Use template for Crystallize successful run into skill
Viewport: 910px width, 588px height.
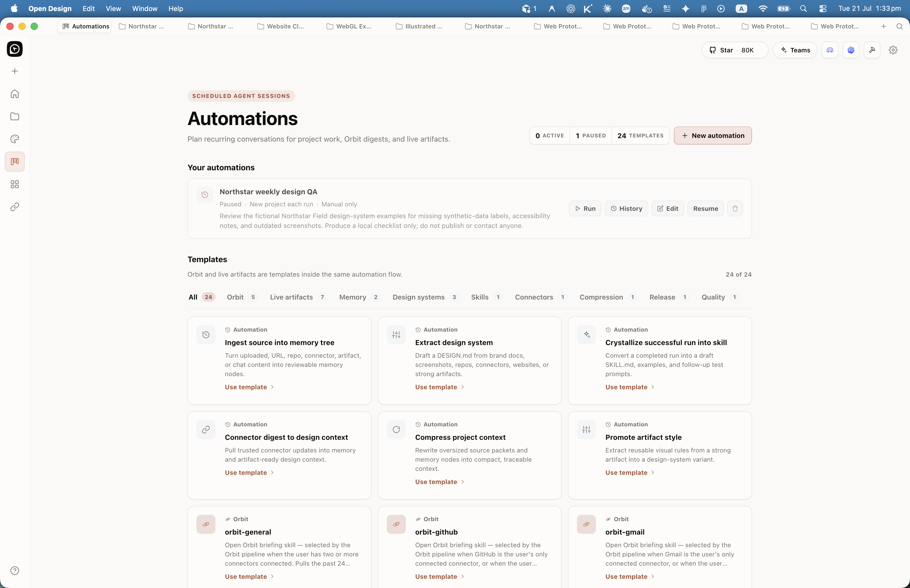[x=630, y=387]
